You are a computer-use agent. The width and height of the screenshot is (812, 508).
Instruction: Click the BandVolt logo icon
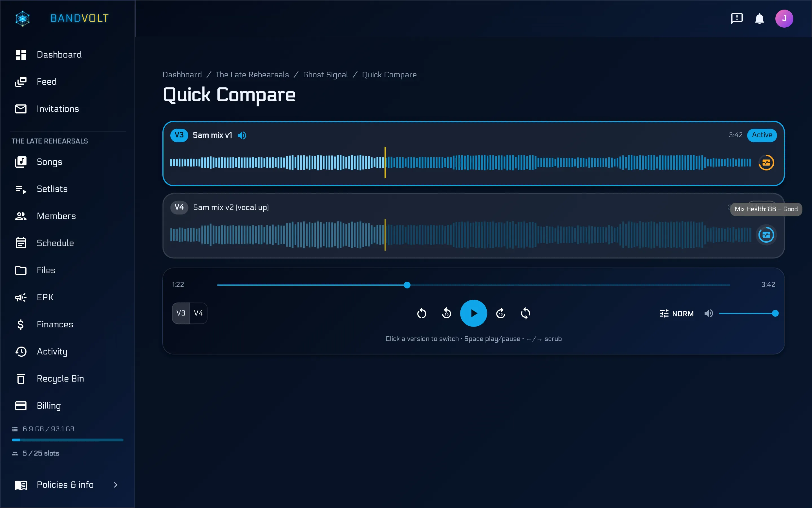click(x=23, y=18)
